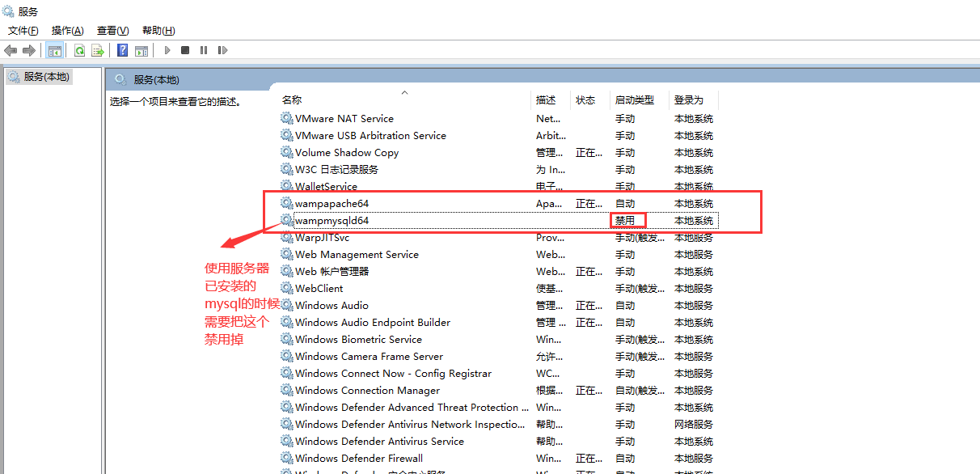Click the Start Service play icon
Image resolution: width=980 pixels, height=474 pixels.
[167, 50]
